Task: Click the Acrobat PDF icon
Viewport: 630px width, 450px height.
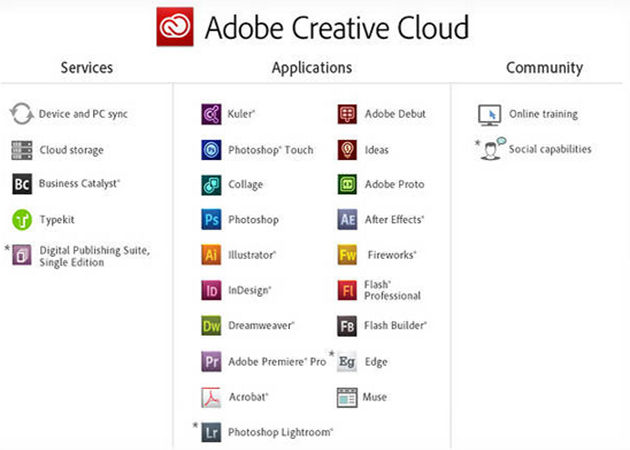Action: 211,397
